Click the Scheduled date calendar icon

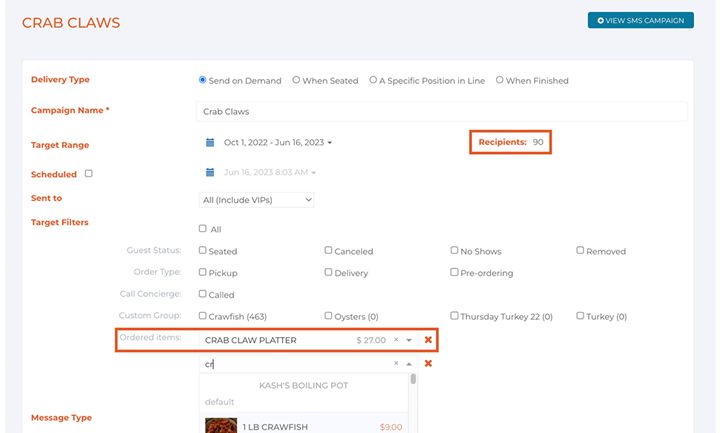(x=210, y=172)
